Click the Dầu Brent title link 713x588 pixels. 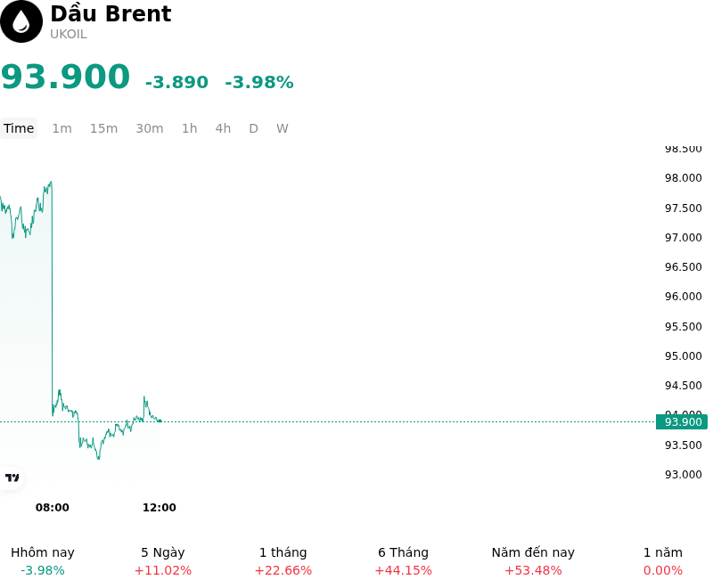click(111, 13)
